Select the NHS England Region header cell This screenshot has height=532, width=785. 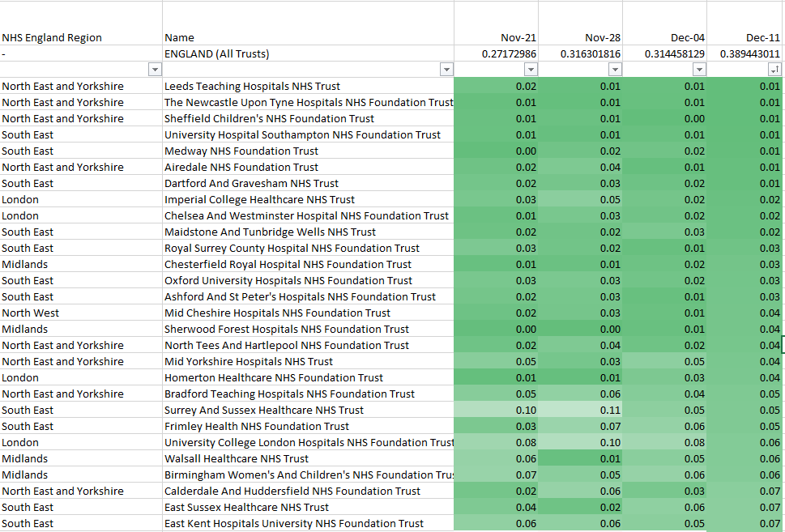(x=81, y=23)
